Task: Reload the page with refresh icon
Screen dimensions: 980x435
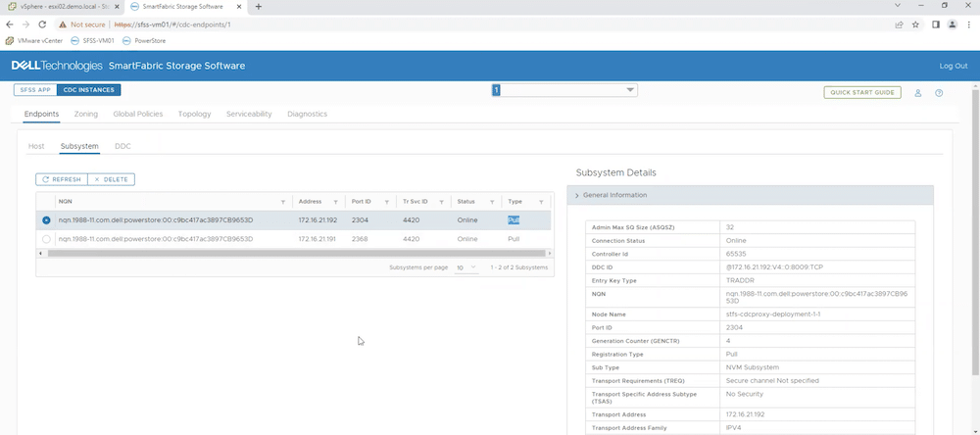Action: pos(42,24)
